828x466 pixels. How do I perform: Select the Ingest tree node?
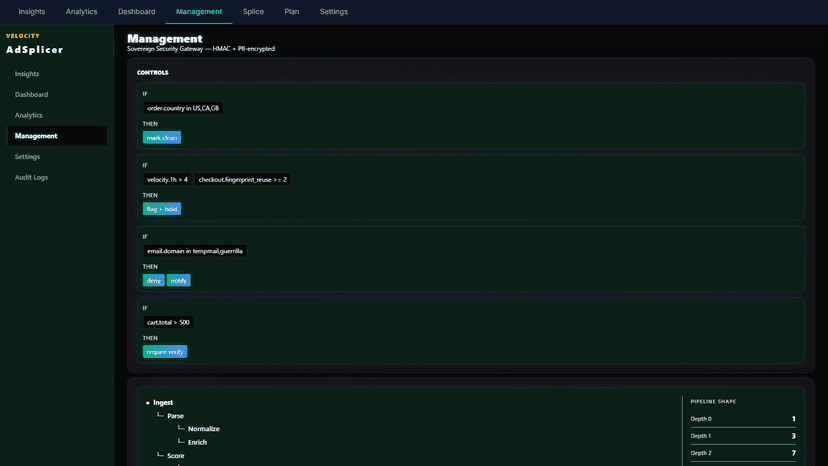pos(163,403)
